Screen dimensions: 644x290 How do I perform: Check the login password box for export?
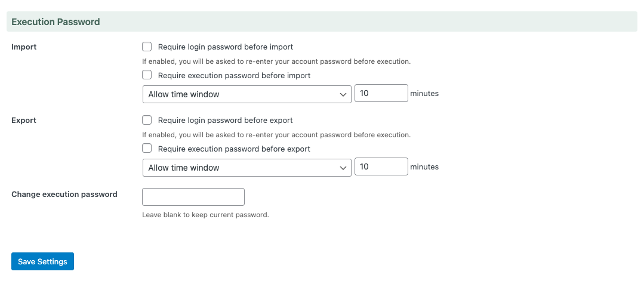coord(147,120)
